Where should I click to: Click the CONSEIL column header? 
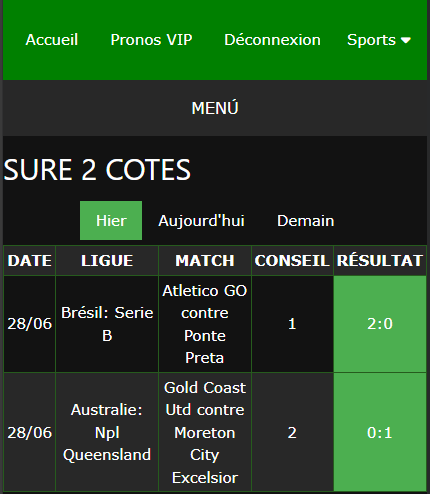pos(292,261)
